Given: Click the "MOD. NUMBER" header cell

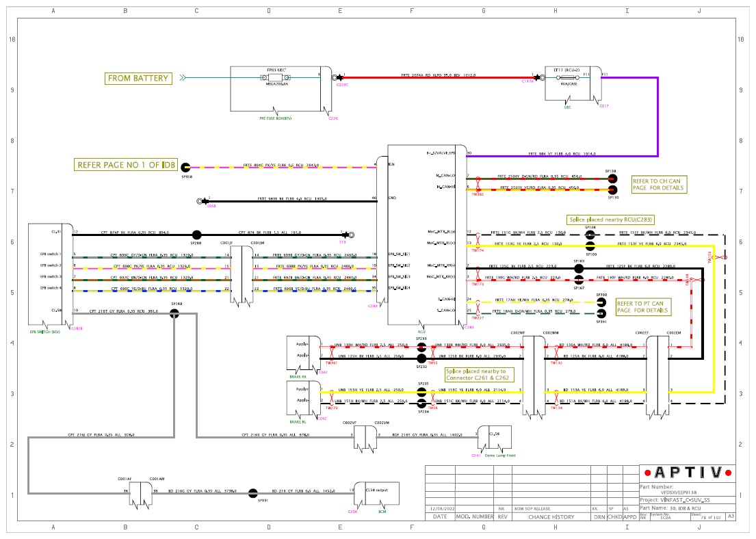Looking at the screenshot, I should point(475,517).
